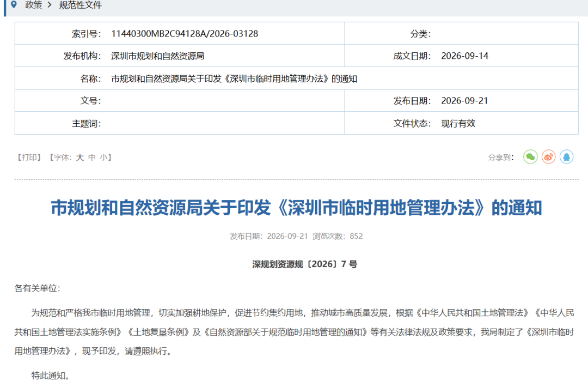588x387 pixels.
Task: Select the index number 11440300MB2C94128A/2026-03128
Action: [185, 34]
